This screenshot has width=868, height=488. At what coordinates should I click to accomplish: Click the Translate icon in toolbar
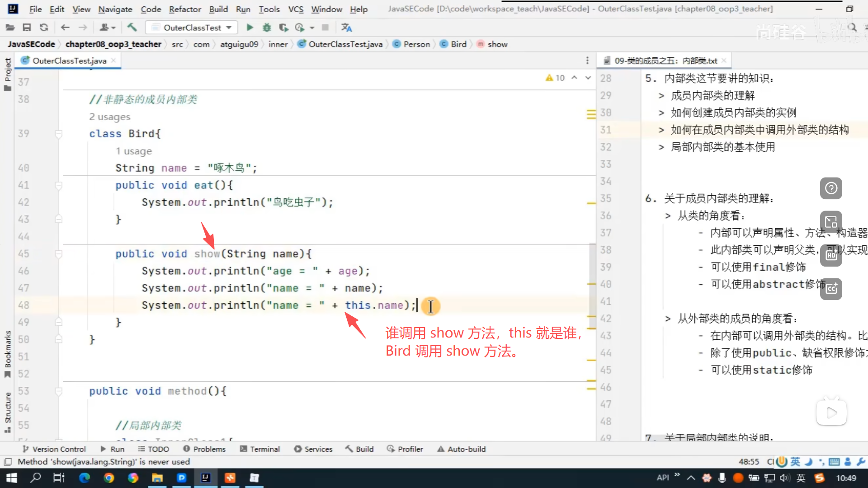(347, 28)
